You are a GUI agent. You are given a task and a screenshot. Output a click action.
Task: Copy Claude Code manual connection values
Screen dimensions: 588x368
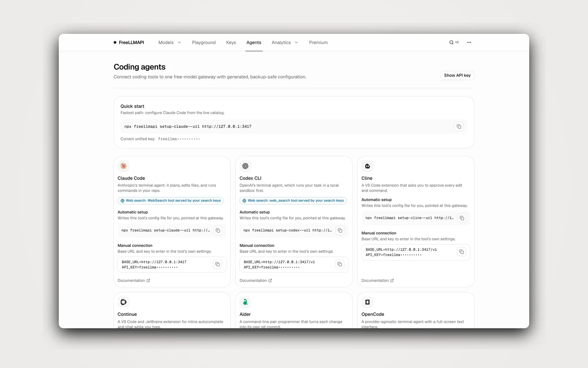pos(218,264)
